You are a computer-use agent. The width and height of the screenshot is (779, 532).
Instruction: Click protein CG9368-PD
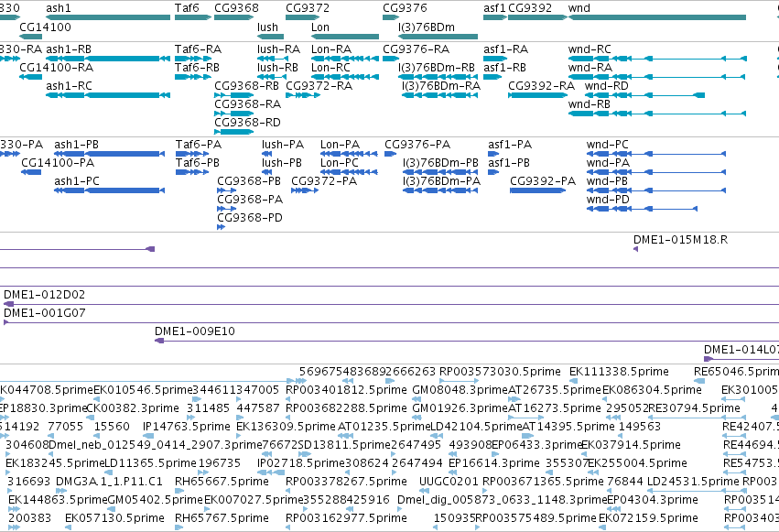click(x=222, y=227)
